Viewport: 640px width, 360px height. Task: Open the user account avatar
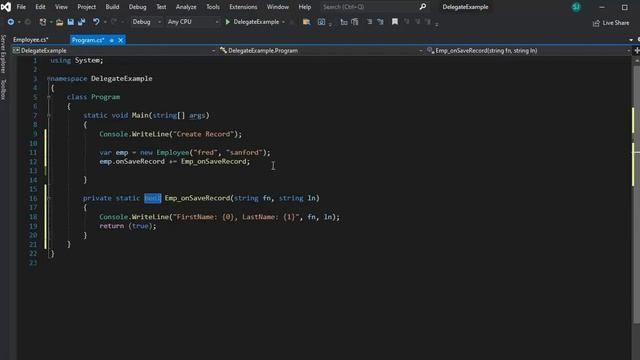click(576, 7)
